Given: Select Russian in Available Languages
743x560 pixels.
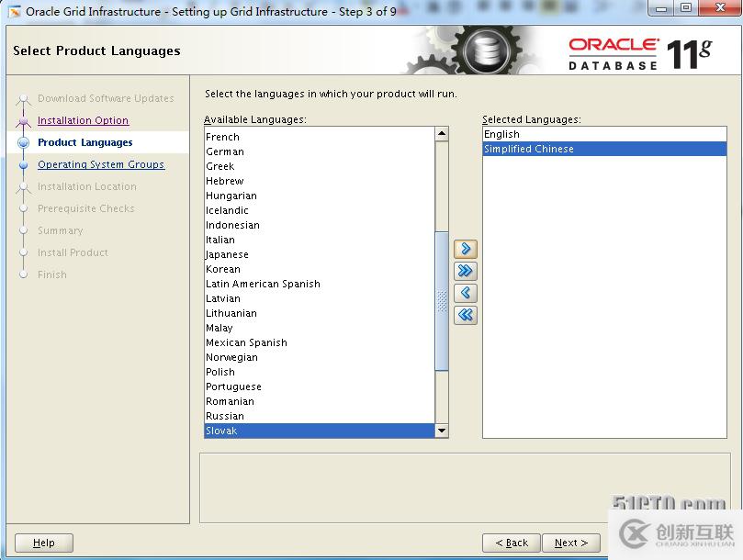Looking at the screenshot, I should (x=320, y=416).
